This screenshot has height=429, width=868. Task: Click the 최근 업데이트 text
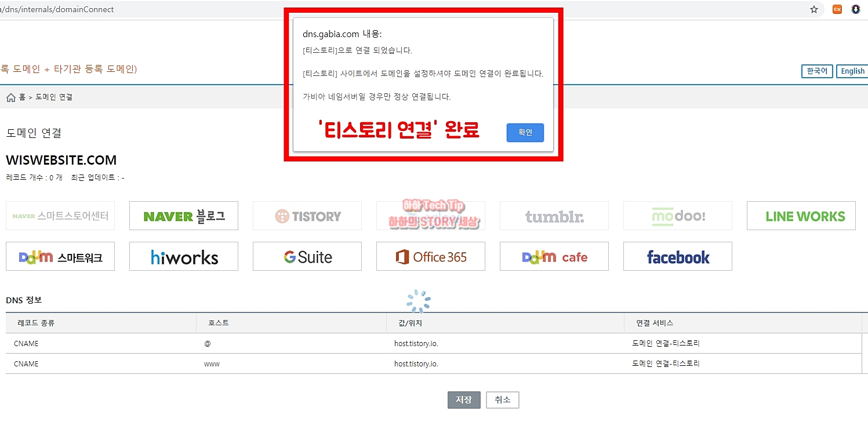97,177
